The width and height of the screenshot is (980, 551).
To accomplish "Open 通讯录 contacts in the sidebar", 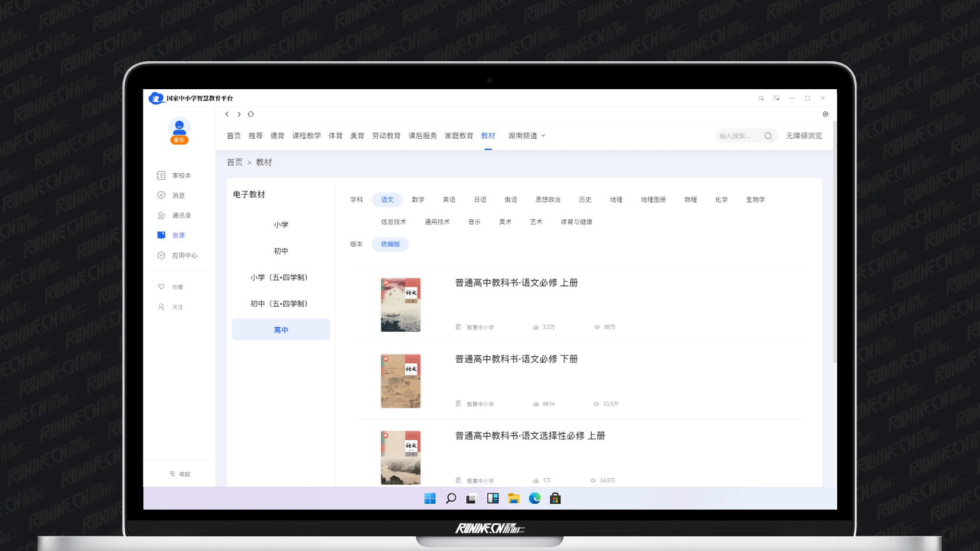I will point(181,216).
